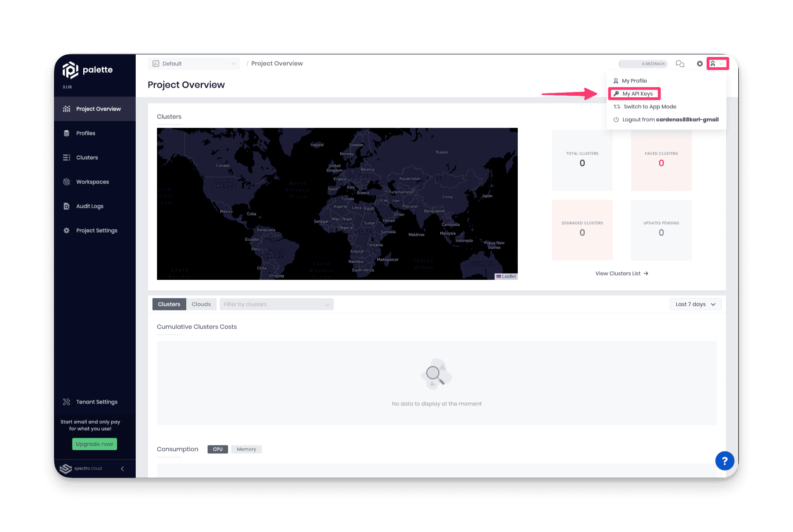
Task: Click the Profiles sidebar icon
Action: pos(67,133)
